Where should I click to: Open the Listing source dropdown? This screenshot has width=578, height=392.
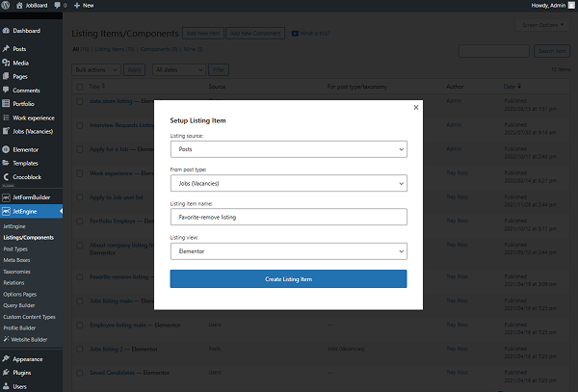coord(289,149)
